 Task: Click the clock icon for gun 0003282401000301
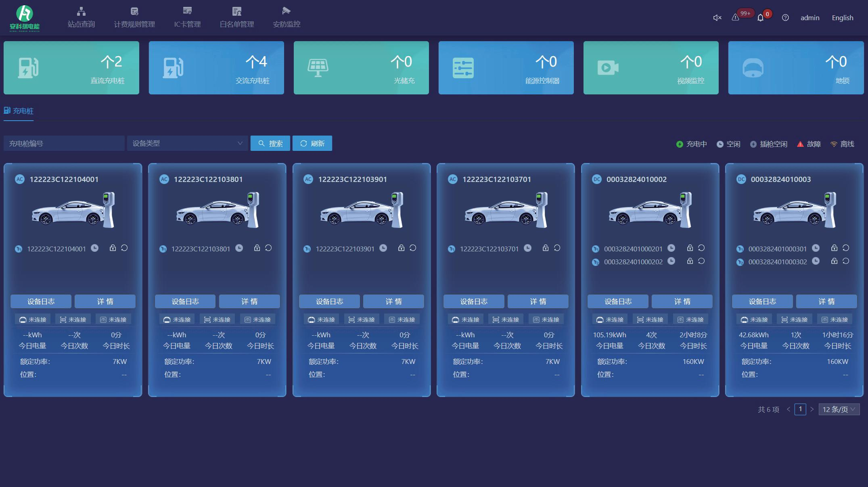point(816,248)
